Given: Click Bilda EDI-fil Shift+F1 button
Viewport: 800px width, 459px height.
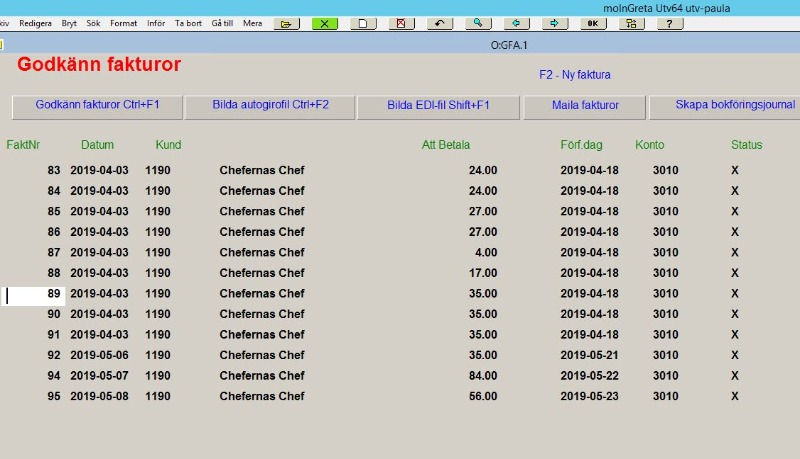Looking at the screenshot, I should [438, 107].
